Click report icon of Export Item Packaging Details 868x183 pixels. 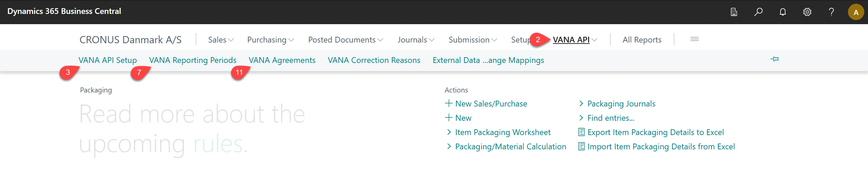(581, 132)
